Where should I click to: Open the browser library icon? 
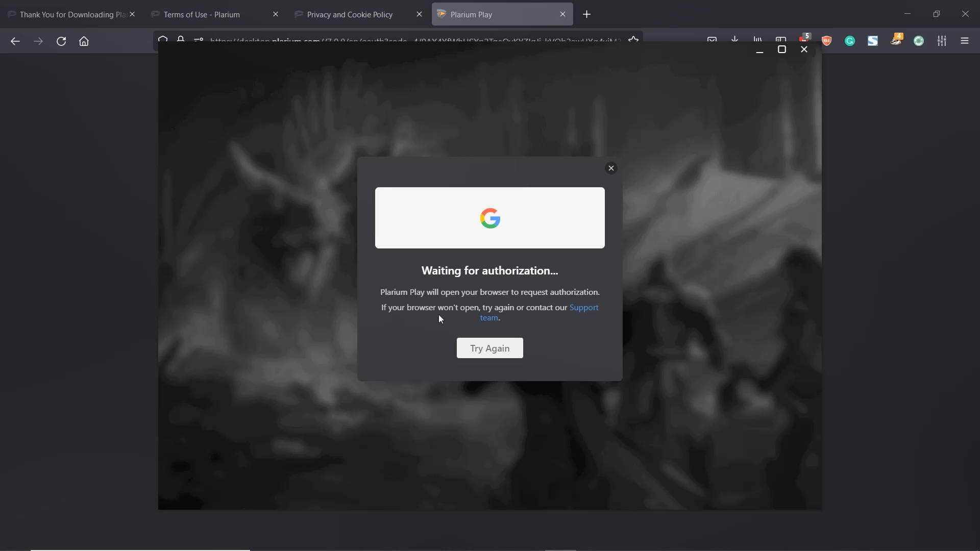point(758,40)
